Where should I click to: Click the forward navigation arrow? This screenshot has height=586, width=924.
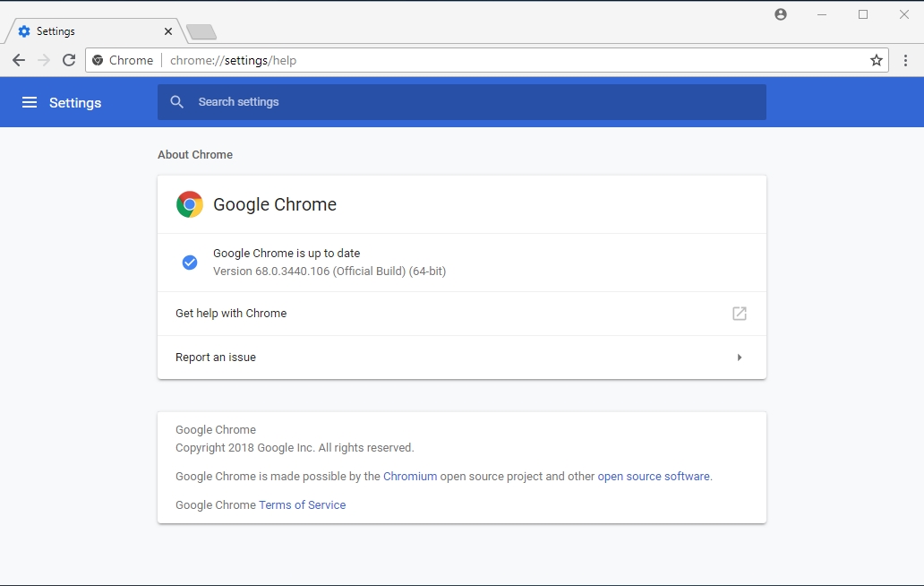point(44,60)
